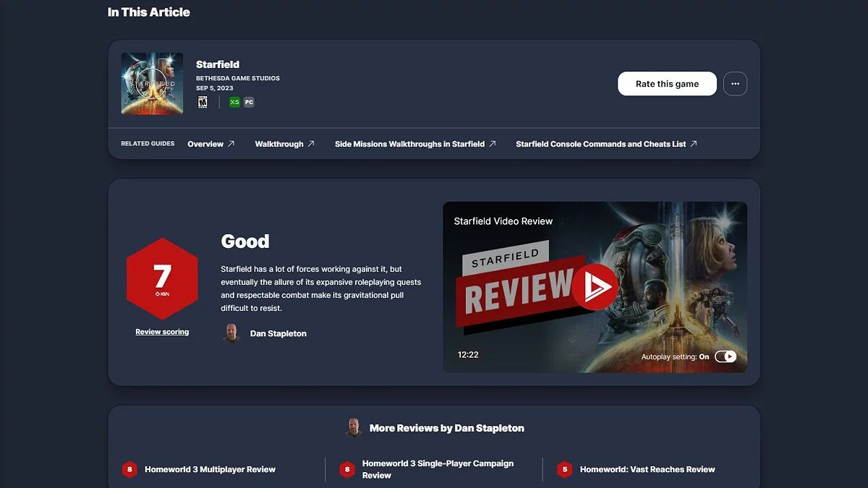Click score 8 badge for Single-Player Campaign Review
Screen dimensions: 868x488
coord(347,469)
